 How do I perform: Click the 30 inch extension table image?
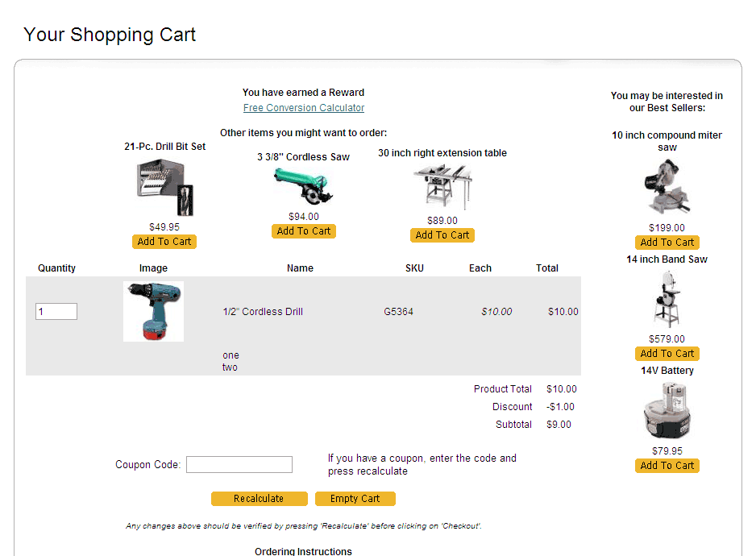point(442,188)
